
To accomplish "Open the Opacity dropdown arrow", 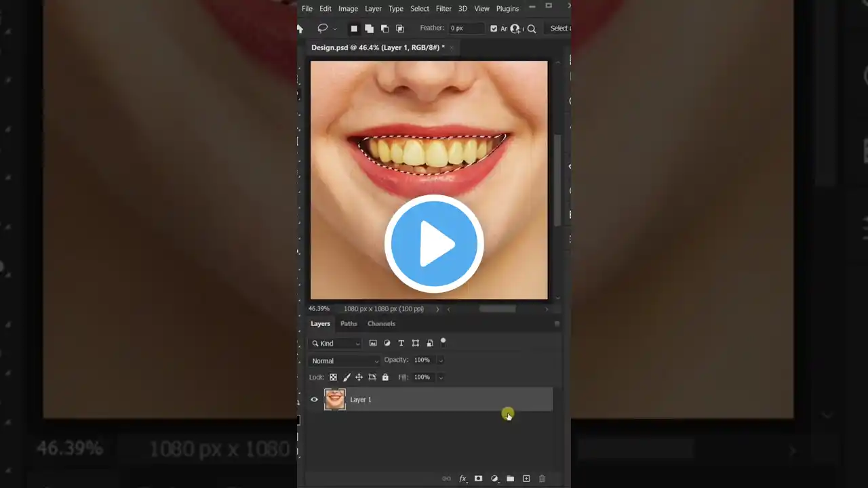I will click(x=441, y=360).
